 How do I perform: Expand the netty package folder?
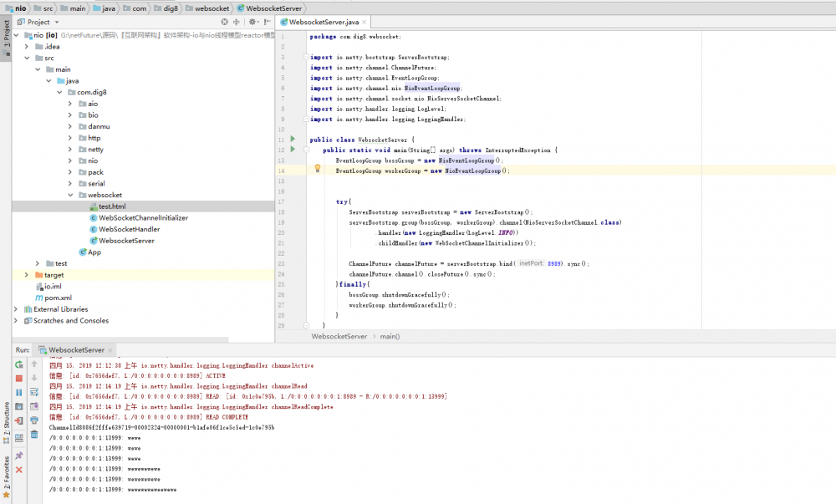point(70,149)
